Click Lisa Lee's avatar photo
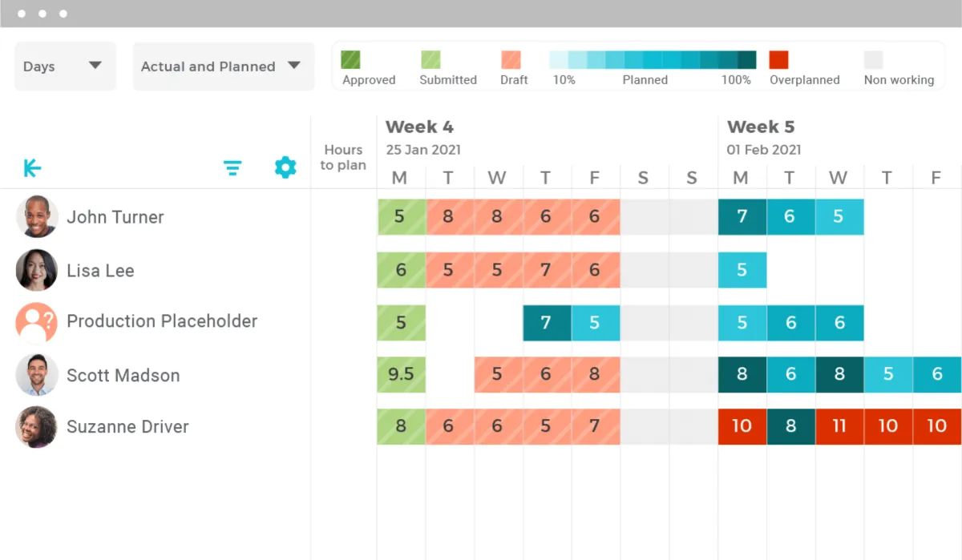This screenshot has width=962, height=560. coord(37,270)
